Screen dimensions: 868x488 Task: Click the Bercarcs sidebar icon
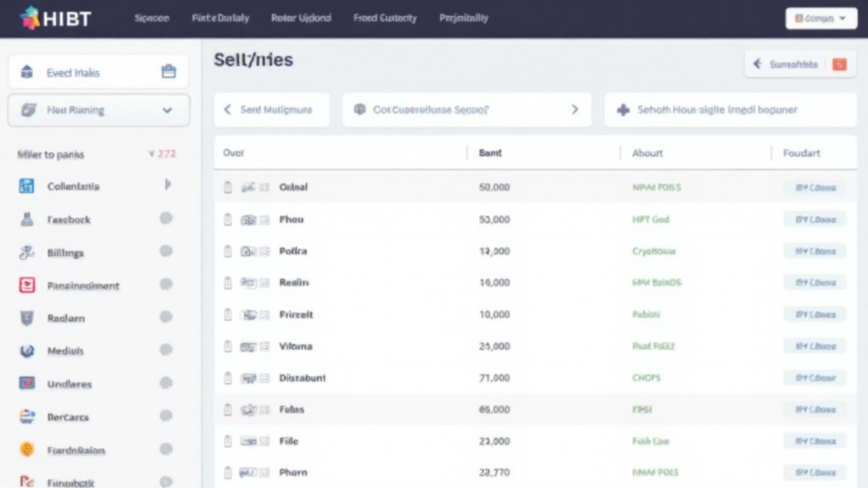pyautogui.click(x=26, y=417)
